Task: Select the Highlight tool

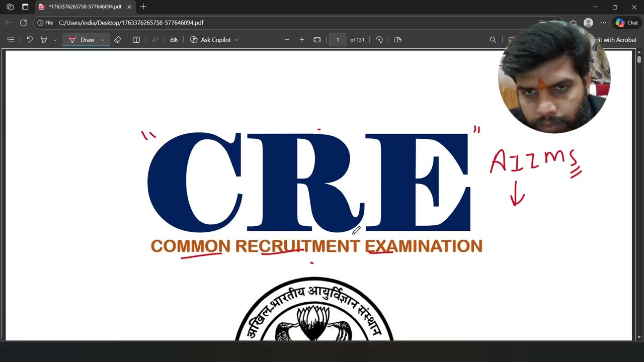Action: point(44,40)
